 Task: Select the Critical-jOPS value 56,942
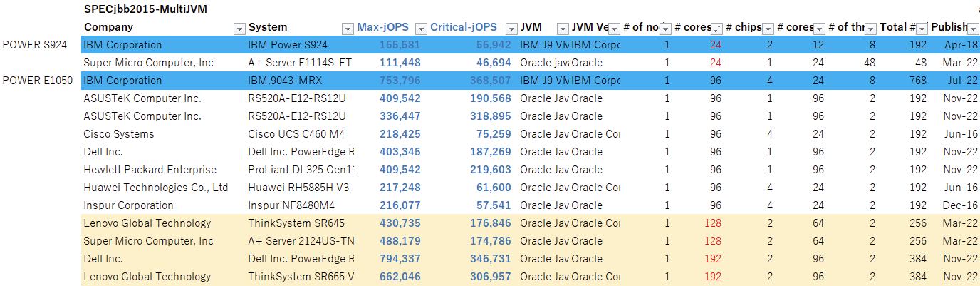coord(494,45)
